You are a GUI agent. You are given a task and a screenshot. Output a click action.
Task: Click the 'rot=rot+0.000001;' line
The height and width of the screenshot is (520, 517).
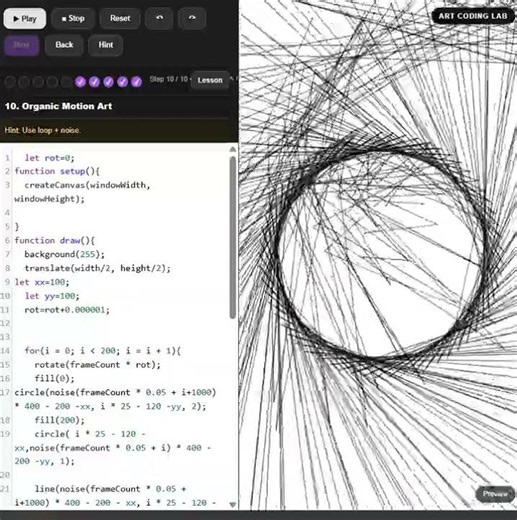click(x=67, y=310)
